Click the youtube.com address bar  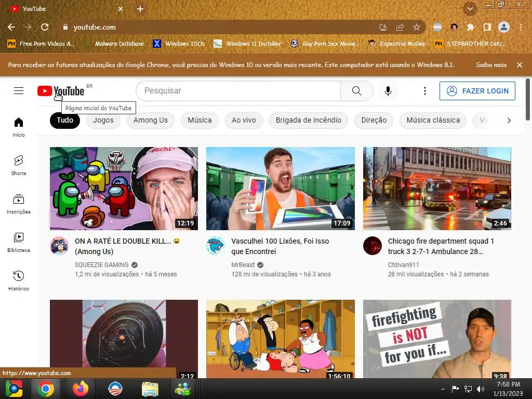point(217,27)
